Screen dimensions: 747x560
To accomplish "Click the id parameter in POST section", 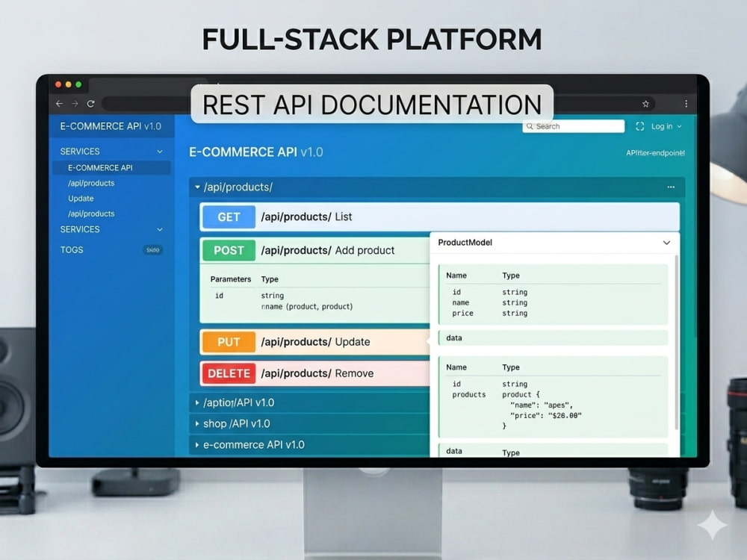I will pos(219,295).
